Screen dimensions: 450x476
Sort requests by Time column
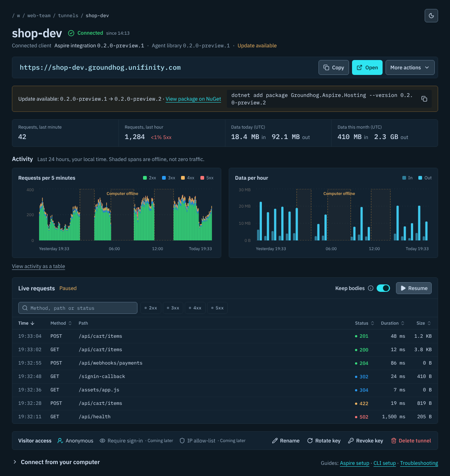pos(26,323)
